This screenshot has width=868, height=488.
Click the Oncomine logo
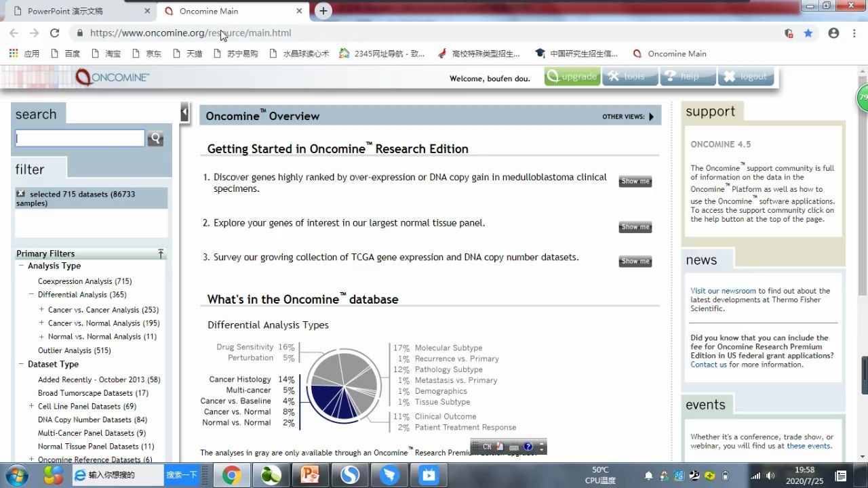113,77
